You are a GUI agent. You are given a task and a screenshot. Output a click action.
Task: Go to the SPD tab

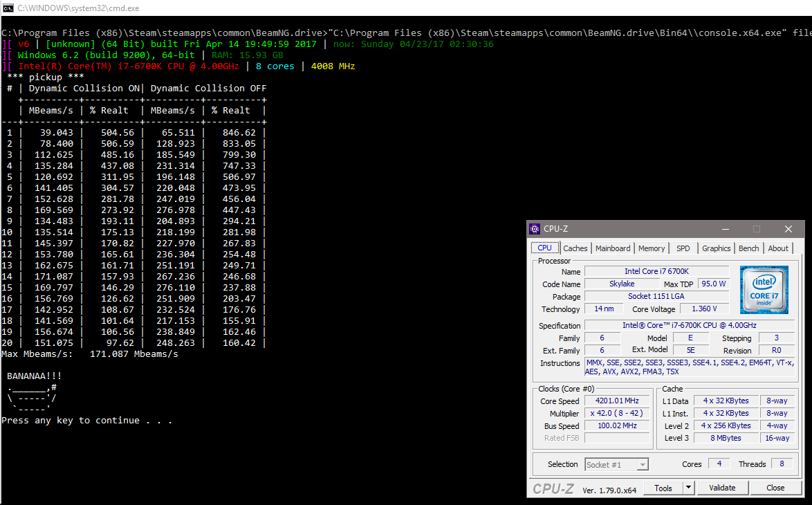click(x=683, y=248)
